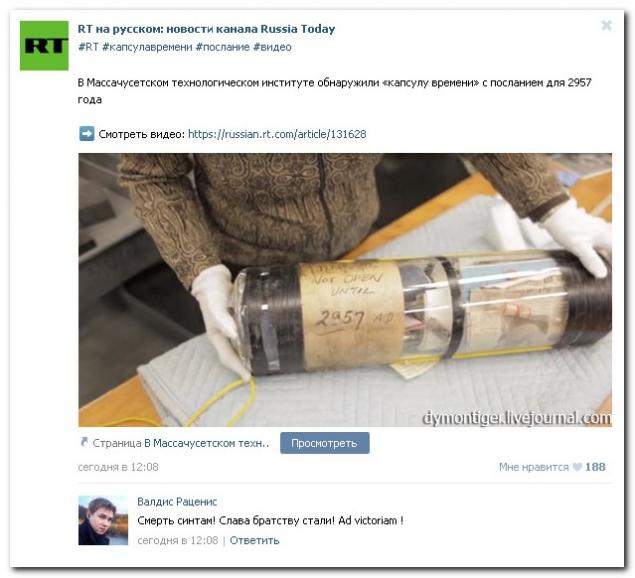The height and width of the screenshot is (578, 635).
Task: Click the Просмотреть button
Action: click(x=324, y=443)
